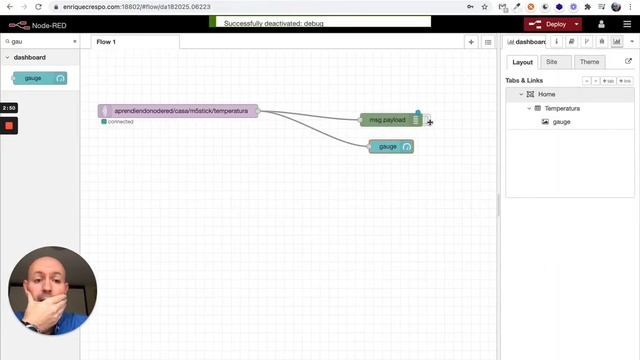Viewport: 640px width, 360px height.
Task: Click the "connected" status text
Action: coord(120,122)
